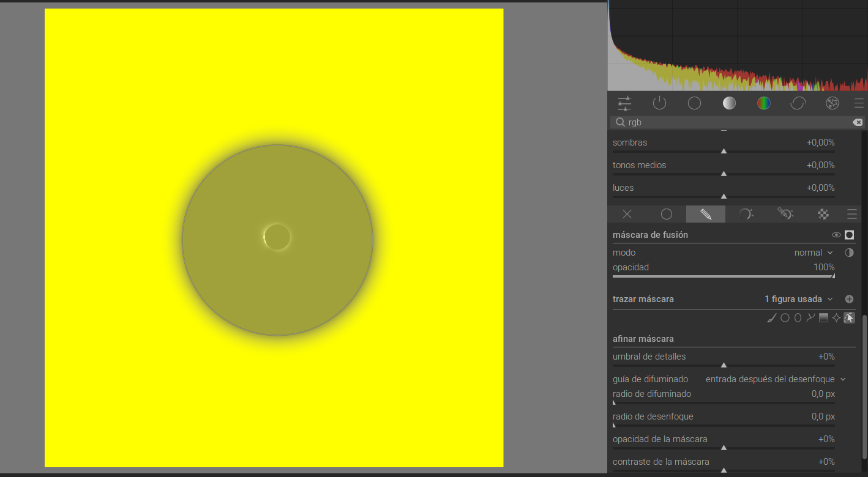The height and width of the screenshot is (477, 868).
Task: Pick the path mask shape tool
Action: [810, 317]
